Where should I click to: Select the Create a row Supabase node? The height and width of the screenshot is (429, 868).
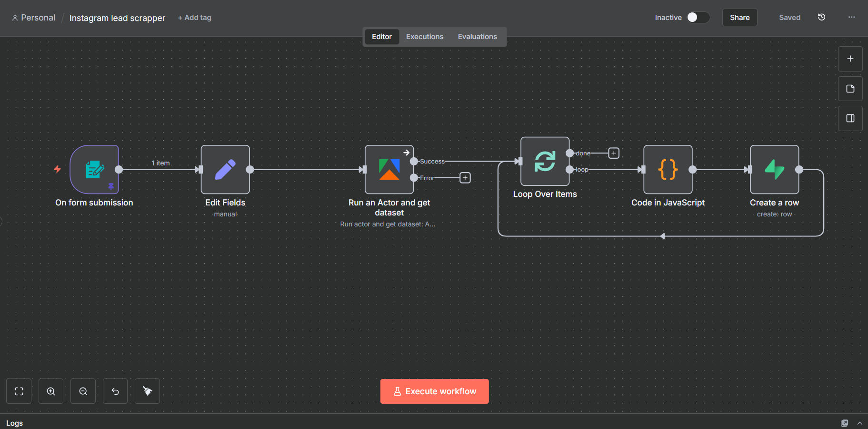coord(774,169)
